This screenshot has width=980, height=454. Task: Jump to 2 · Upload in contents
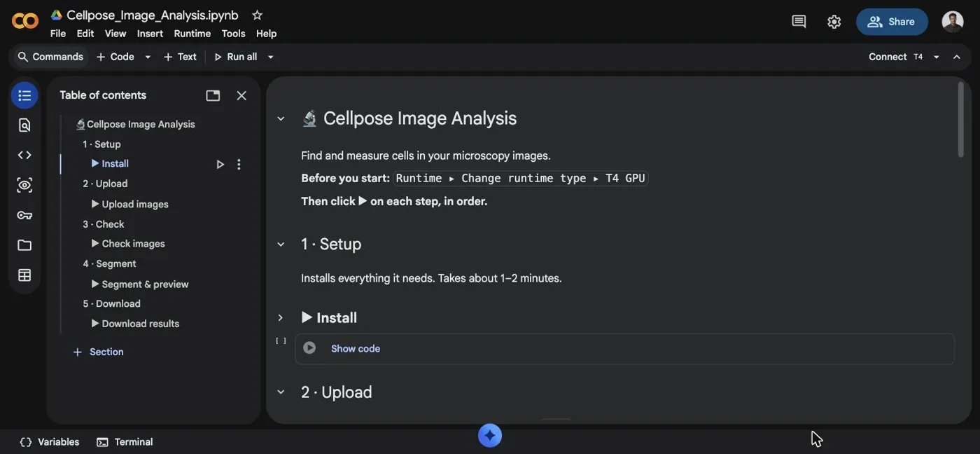105,184
